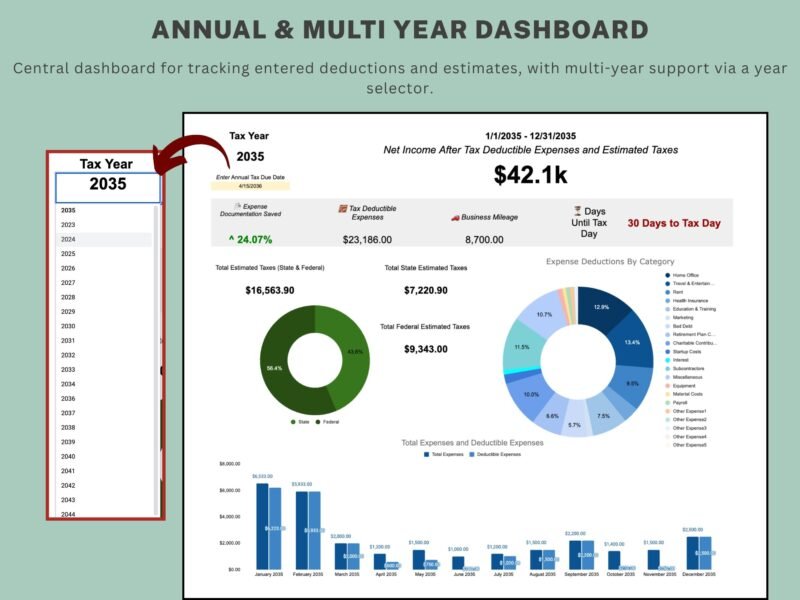This screenshot has width=800, height=600.
Task: Click the Marketing legend entry
Action: tap(679, 317)
